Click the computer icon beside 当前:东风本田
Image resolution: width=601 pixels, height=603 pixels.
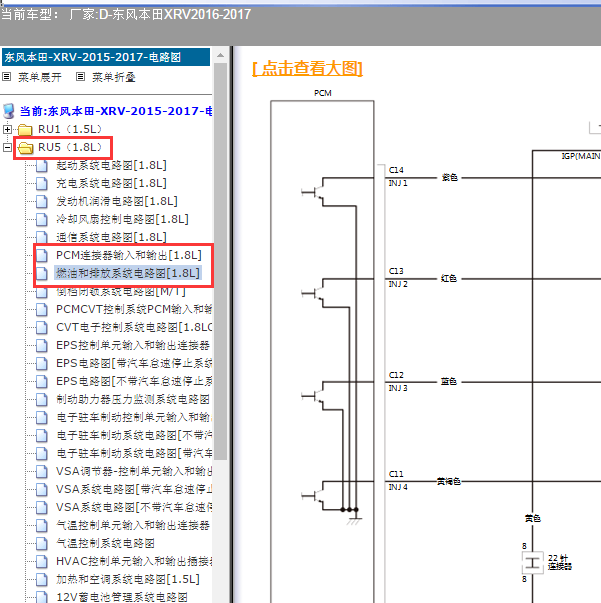[8, 111]
